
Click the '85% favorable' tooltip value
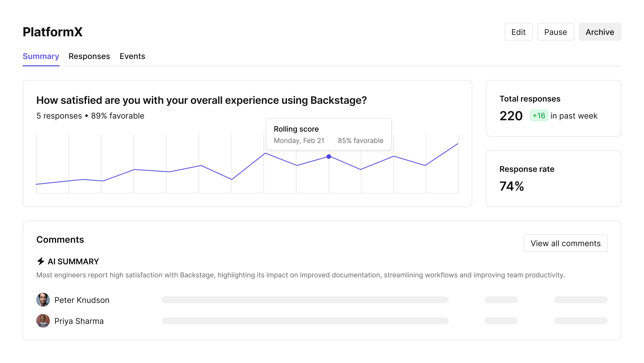pyautogui.click(x=361, y=141)
